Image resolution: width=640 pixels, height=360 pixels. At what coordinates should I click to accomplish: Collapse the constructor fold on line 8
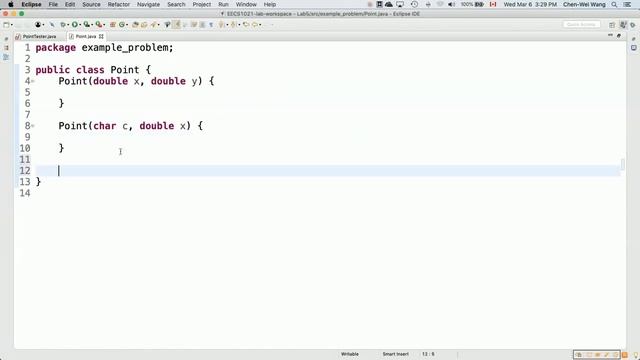[x=33, y=126]
